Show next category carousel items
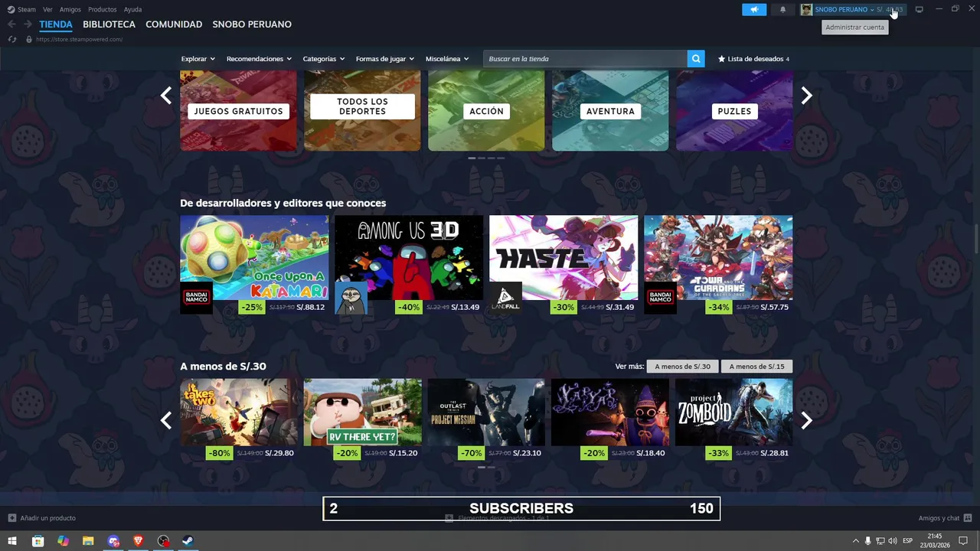This screenshot has height=551, width=980. point(806,96)
